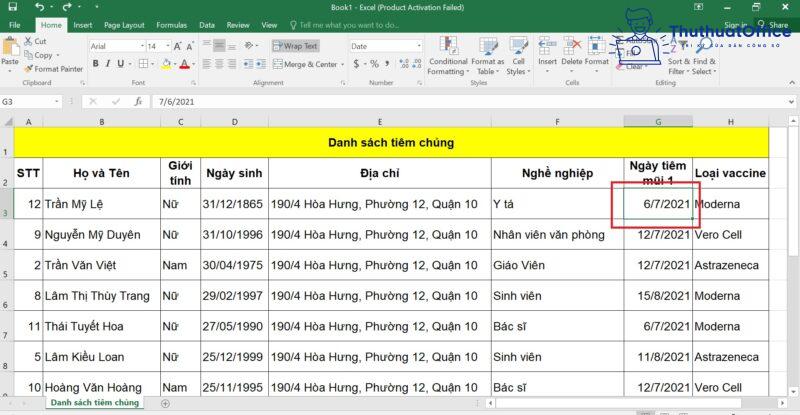800x415 pixels.
Task: Click Sign in link
Action: (735, 25)
